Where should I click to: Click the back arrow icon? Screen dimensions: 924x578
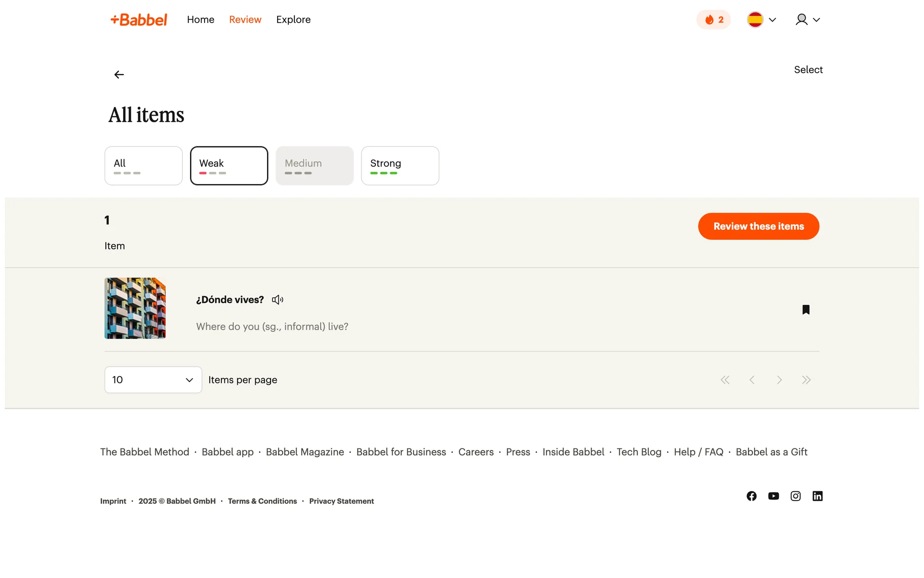click(119, 75)
